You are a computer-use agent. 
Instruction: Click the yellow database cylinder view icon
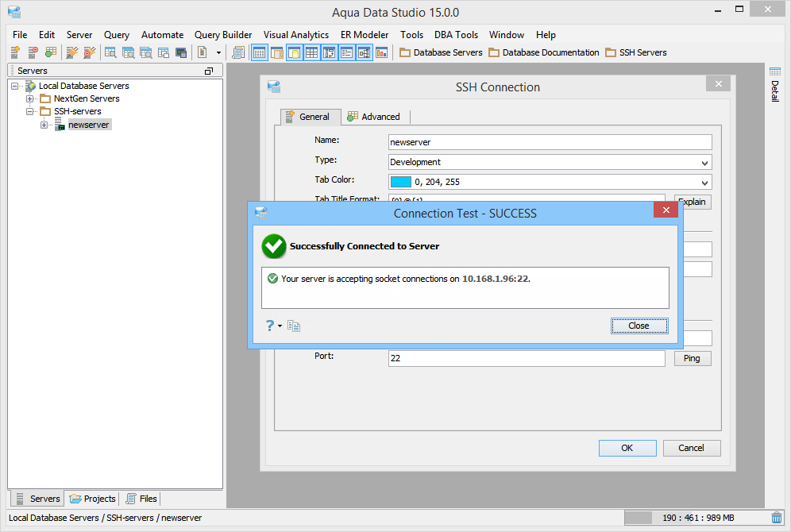[295, 52]
